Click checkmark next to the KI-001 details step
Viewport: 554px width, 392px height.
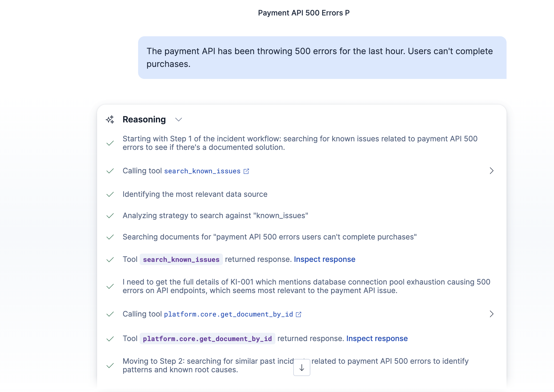click(x=110, y=286)
